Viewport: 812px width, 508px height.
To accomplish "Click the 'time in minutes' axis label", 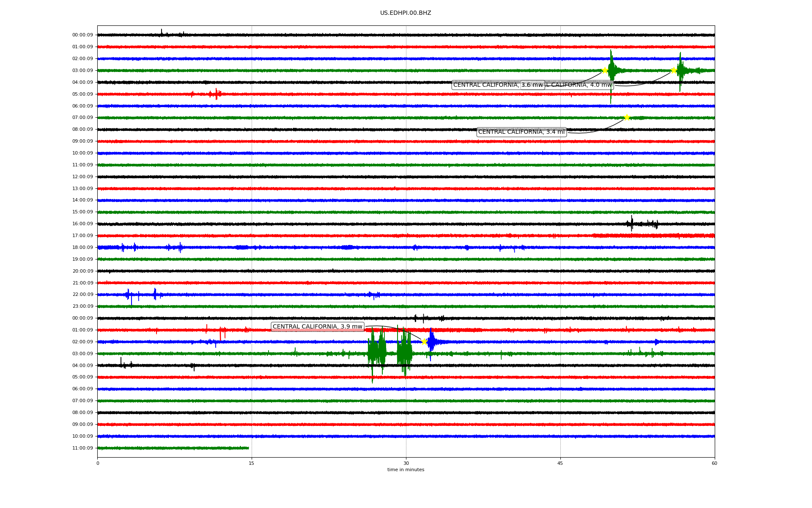I will pos(406,469).
